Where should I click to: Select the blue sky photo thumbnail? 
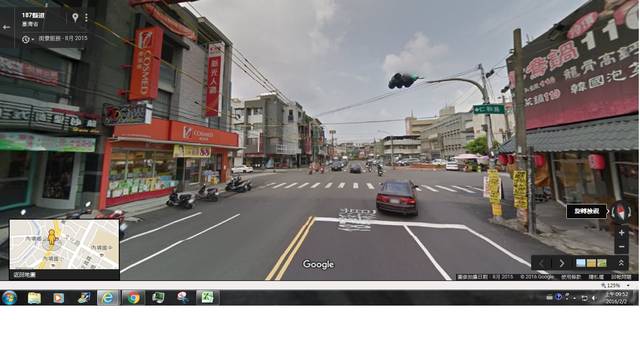(580, 263)
